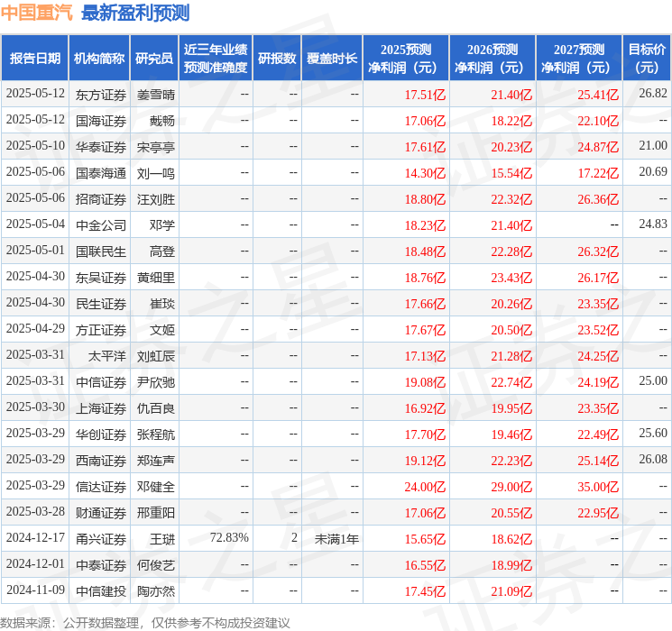Click the 35.00亿 2027 profit forecast
The height and width of the screenshot is (631, 672).
pyautogui.click(x=598, y=487)
